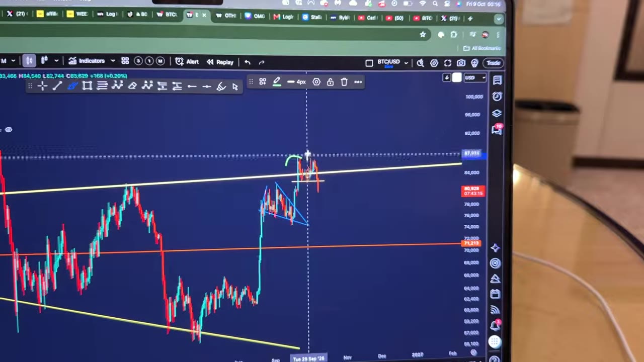Open the object tree layers icon
The height and width of the screenshot is (362, 644).
(497, 113)
